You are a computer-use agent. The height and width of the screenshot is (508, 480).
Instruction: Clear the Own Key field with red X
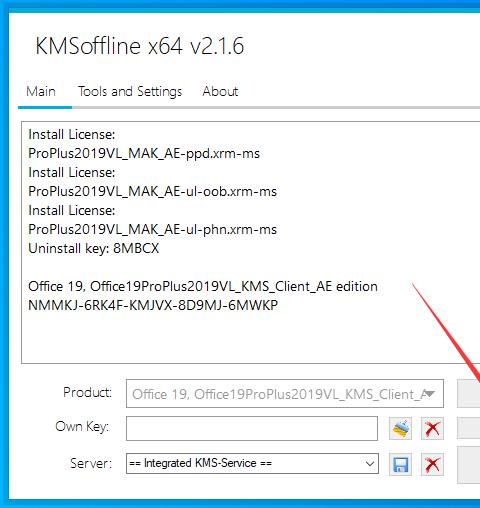(x=432, y=428)
